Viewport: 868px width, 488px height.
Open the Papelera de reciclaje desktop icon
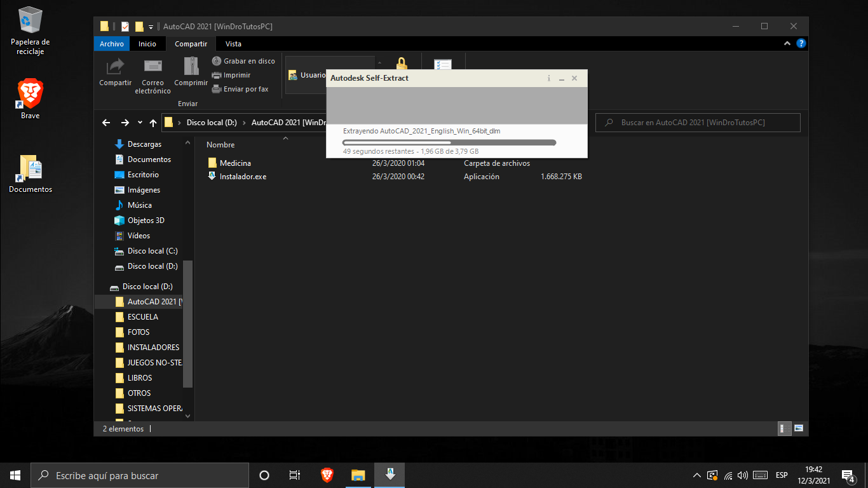pos(30,31)
